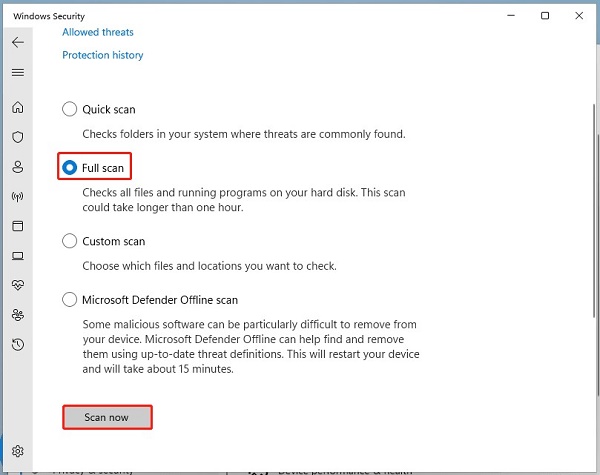Open the Allowed threats link

pos(98,32)
